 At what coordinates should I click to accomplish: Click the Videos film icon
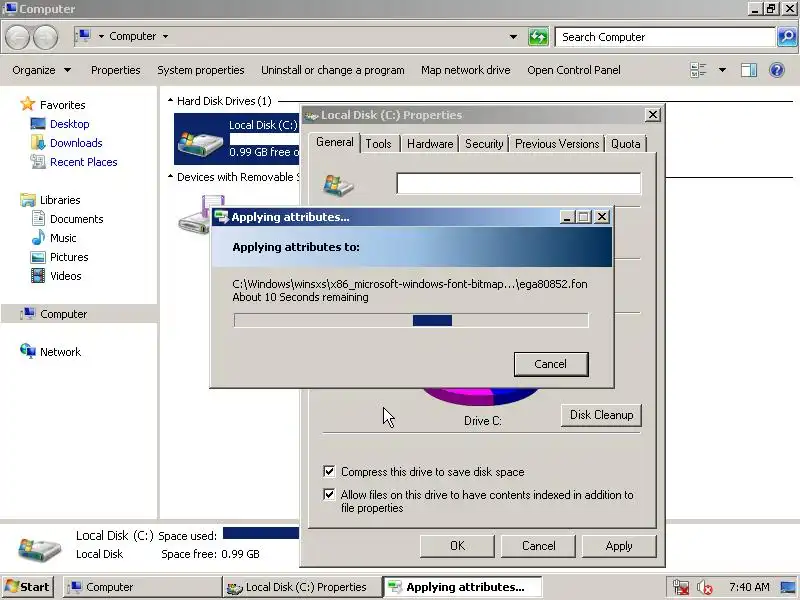38,276
